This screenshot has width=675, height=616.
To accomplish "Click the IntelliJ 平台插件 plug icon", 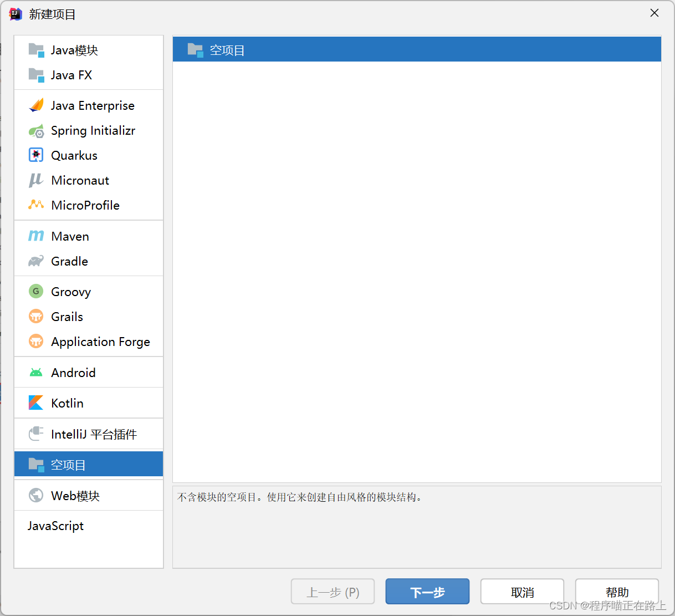I will [x=36, y=434].
